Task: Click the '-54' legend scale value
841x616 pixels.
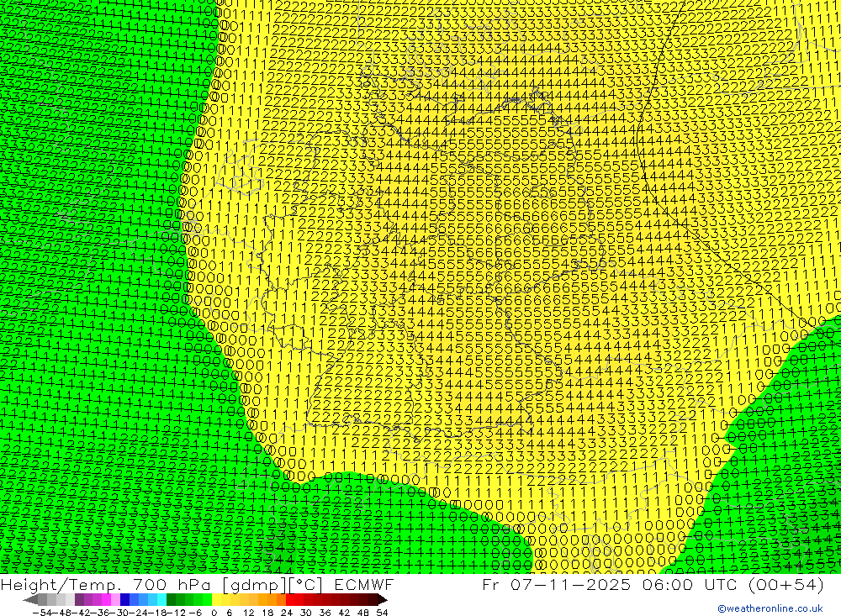Action: click(x=42, y=613)
